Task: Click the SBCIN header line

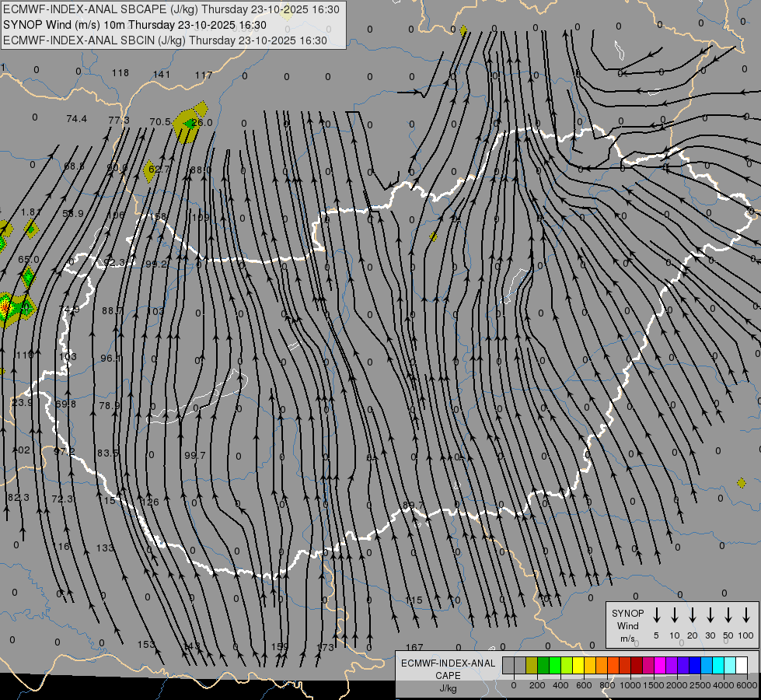Action: [x=165, y=40]
